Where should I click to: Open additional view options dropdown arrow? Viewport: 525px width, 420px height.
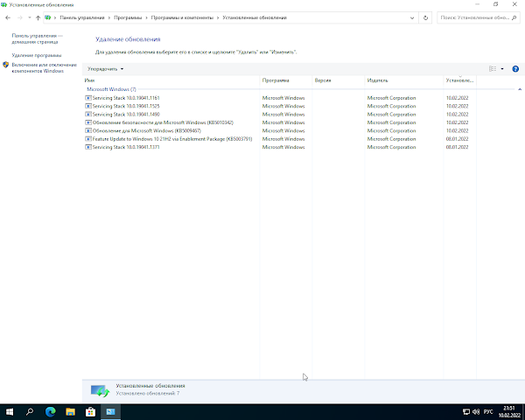click(502, 68)
